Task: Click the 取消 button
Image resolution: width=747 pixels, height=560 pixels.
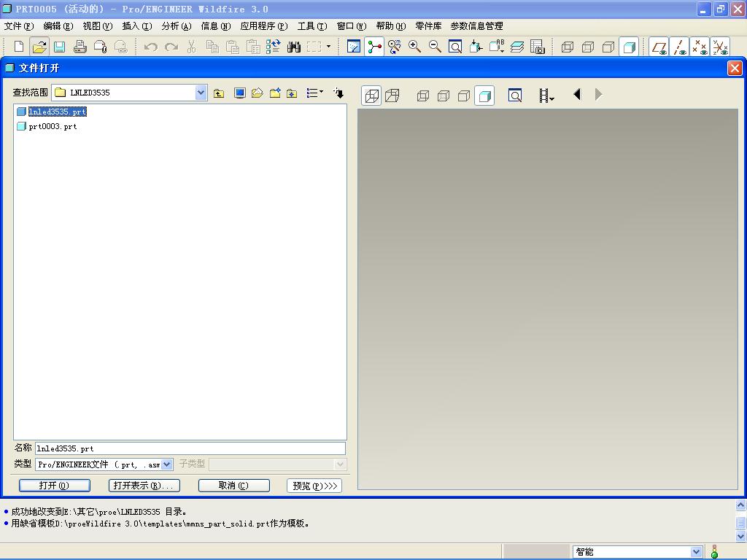Action: [234, 485]
